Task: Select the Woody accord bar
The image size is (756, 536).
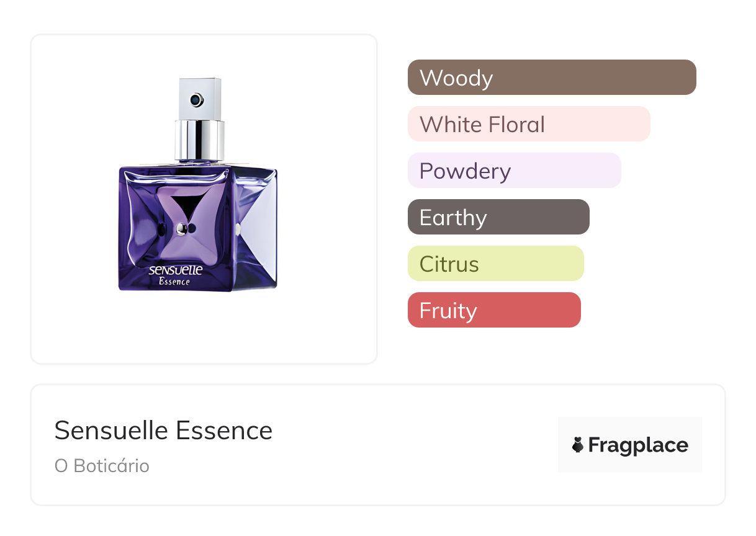Action: click(551, 78)
